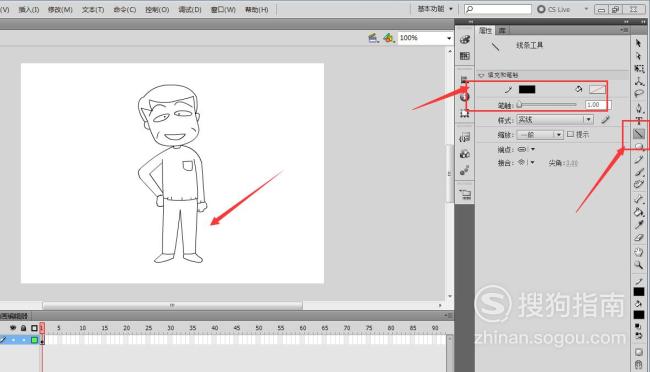650x372 pixels.
Task: Open the 窗口(W) menu
Action: 223,9
